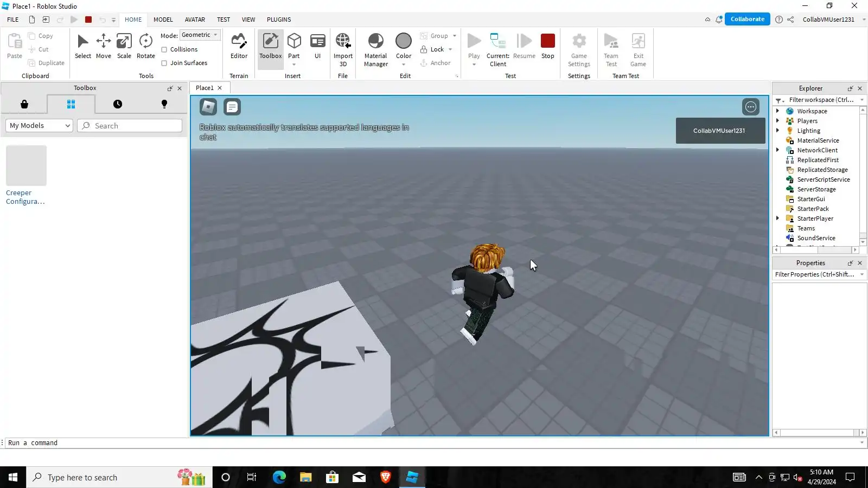The width and height of the screenshot is (868, 488).
Task: Switch to the PLUGINS ribbon tab
Action: pos(279,20)
